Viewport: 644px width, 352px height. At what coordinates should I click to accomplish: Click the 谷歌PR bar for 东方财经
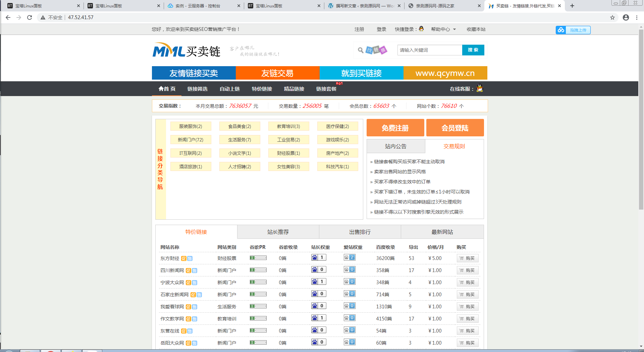tap(258, 258)
